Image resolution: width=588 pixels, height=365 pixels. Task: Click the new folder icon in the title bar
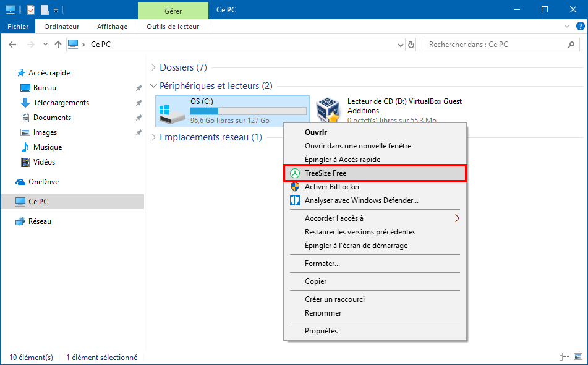(45, 10)
